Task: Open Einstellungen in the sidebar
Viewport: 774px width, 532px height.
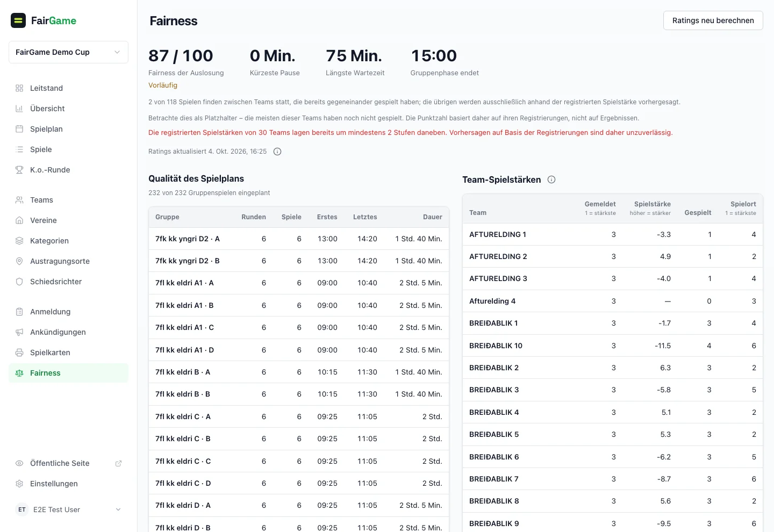Action: 68,484
